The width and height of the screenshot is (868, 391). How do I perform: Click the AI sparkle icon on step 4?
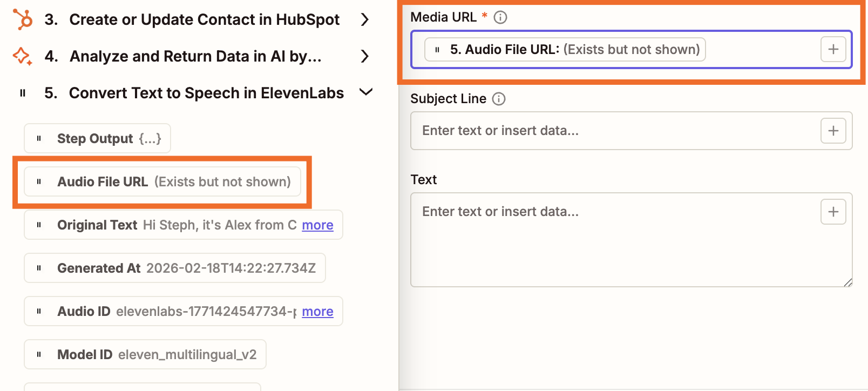tap(22, 56)
